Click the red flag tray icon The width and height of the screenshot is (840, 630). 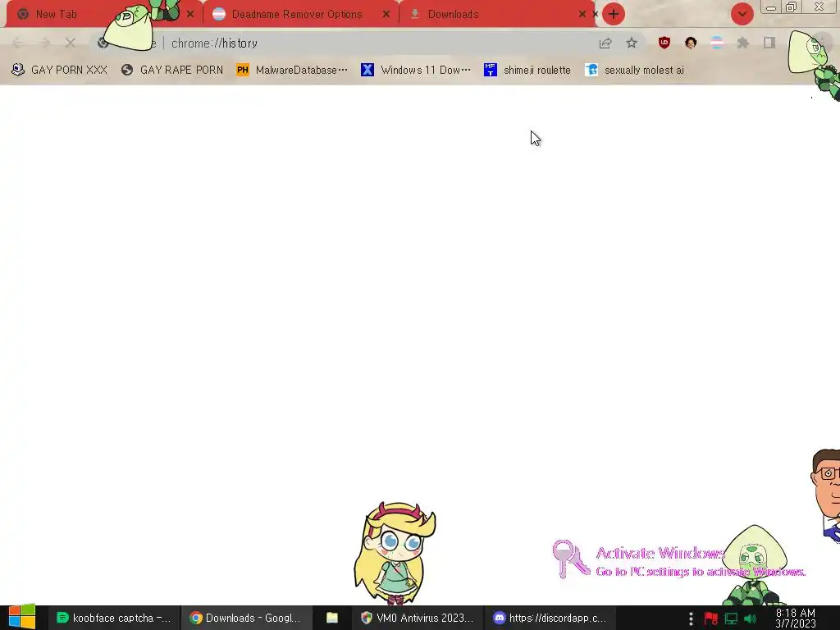pos(711,619)
